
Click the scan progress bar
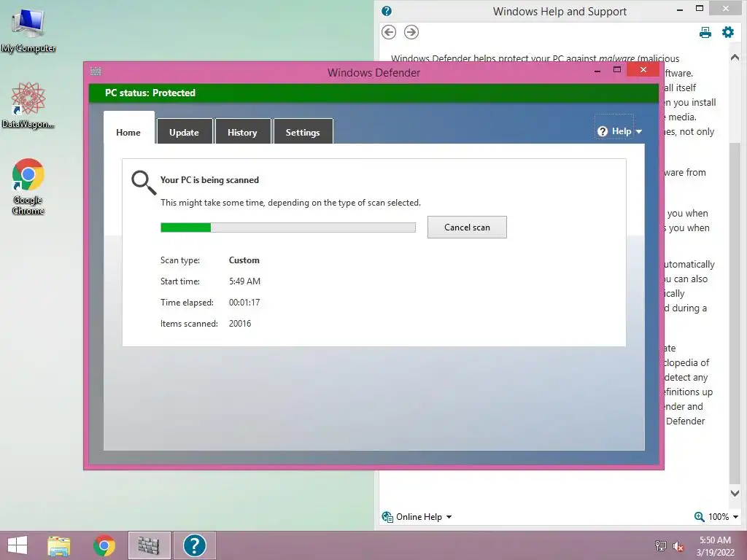coord(288,227)
